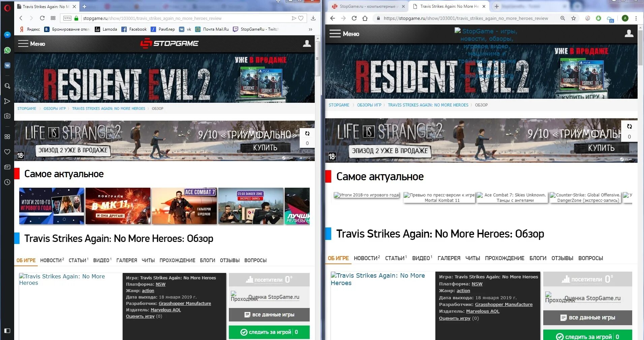Click Chrome address bar URL field
Image resolution: width=644 pixels, height=340 pixels.
(x=466, y=18)
